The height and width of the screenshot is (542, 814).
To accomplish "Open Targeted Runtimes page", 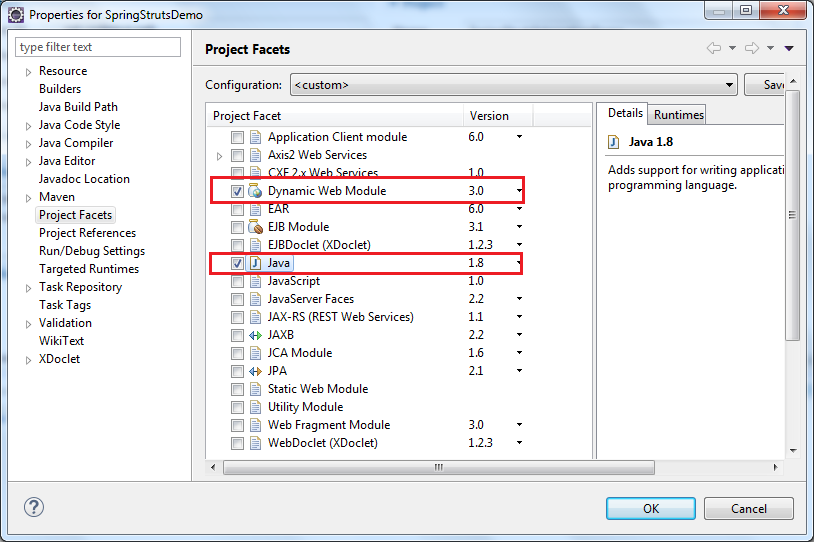I will point(89,269).
